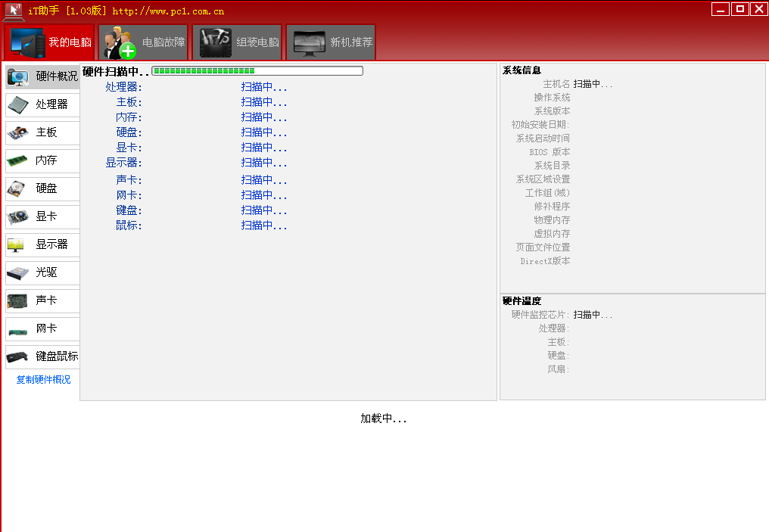This screenshot has width=769, height=532.
Task: Click the blue computer tower icon
Action: coord(27,43)
